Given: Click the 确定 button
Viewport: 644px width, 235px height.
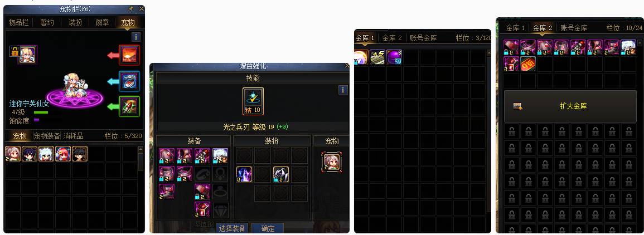Looking at the screenshot, I should (x=268, y=228).
